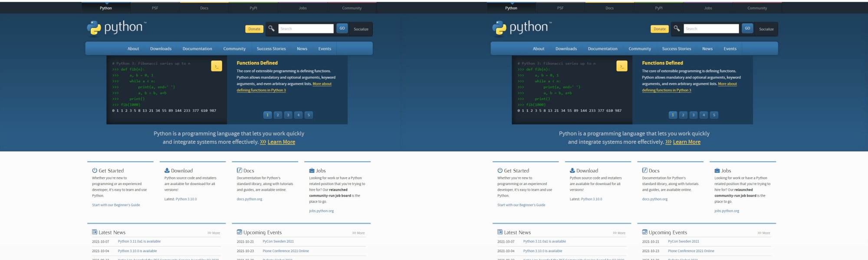The width and height of the screenshot is (868, 260).
Task: Open Documentation menu on left page
Action: tap(197, 49)
